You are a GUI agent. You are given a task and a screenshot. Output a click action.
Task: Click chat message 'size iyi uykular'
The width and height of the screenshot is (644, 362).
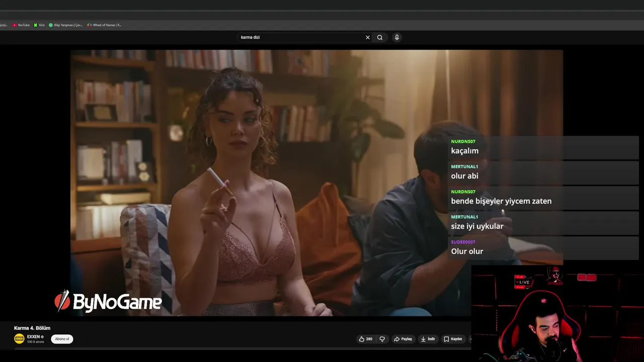(477, 226)
